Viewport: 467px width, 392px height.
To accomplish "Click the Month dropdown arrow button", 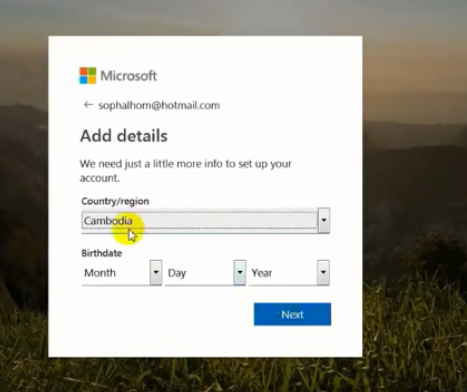I will click(156, 273).
